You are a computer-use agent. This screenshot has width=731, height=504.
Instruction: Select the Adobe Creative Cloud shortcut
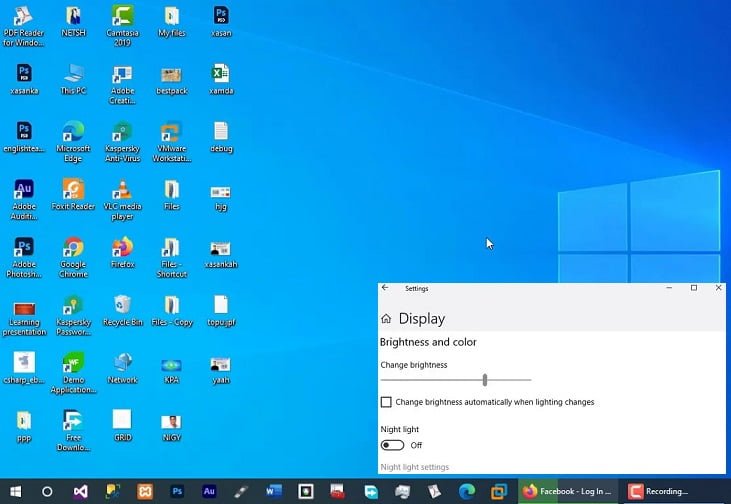[123, 84]
